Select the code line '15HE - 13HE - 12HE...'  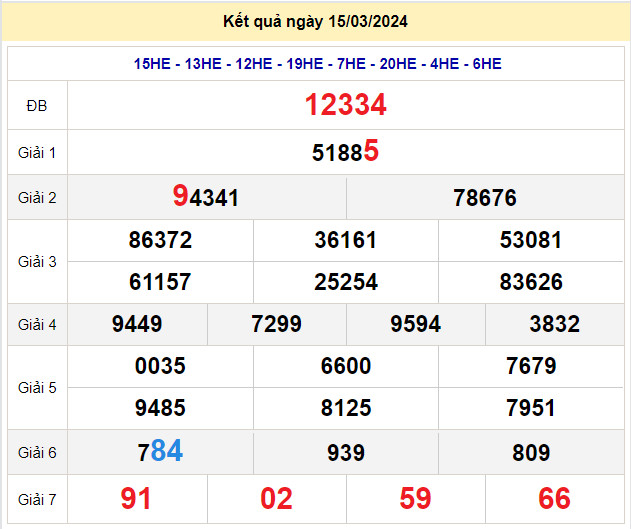(x=318, y=64)
